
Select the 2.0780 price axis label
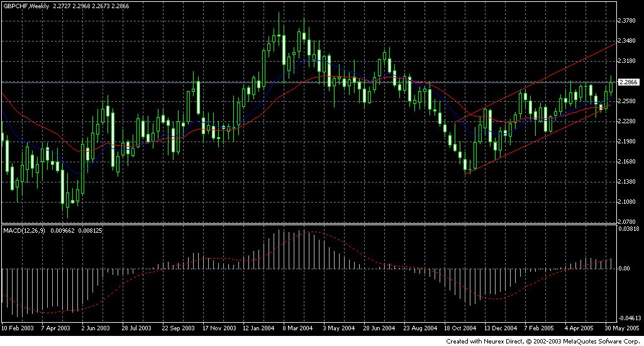pos(627,222)
